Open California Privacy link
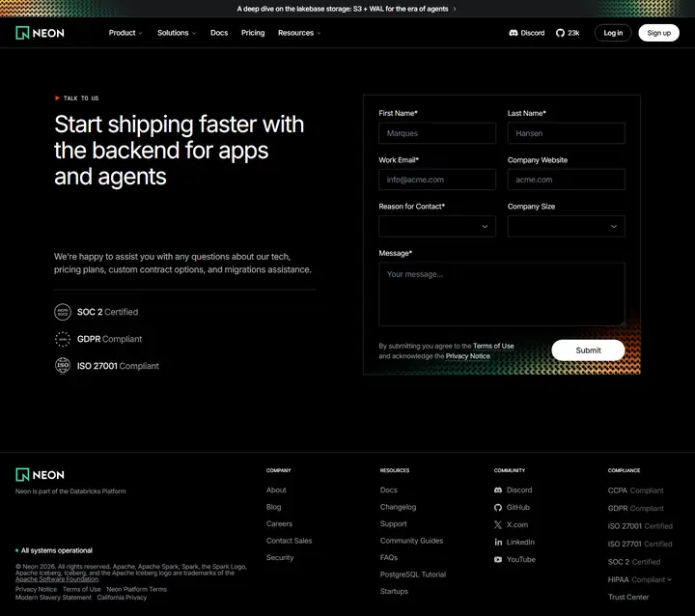Screen dimensions: 695x616 pos(122,598)
